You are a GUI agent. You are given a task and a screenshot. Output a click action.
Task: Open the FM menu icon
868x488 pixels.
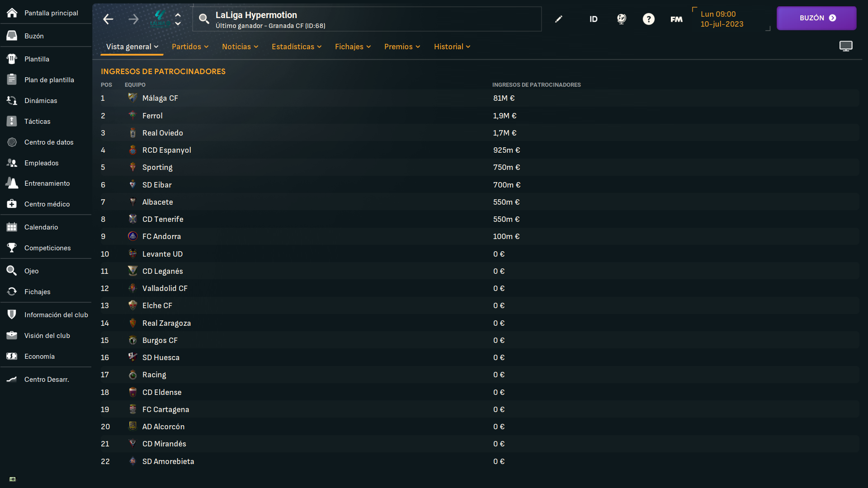[676, 19]
